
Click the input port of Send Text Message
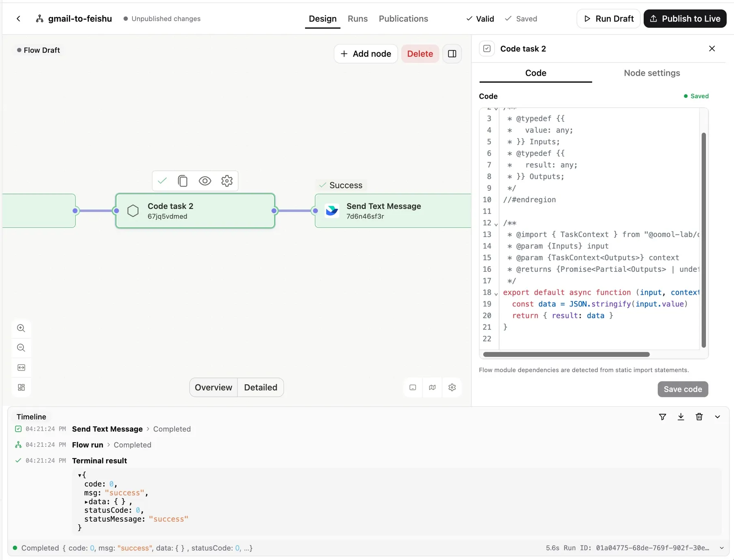click(315, 211)
